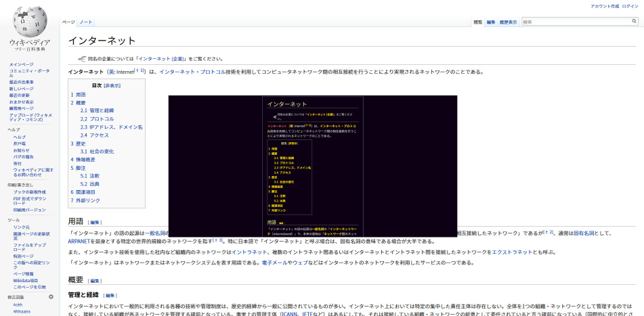Jump to contents item 4 情報格差
Viewport: 644px width, 316px height.
83,160
